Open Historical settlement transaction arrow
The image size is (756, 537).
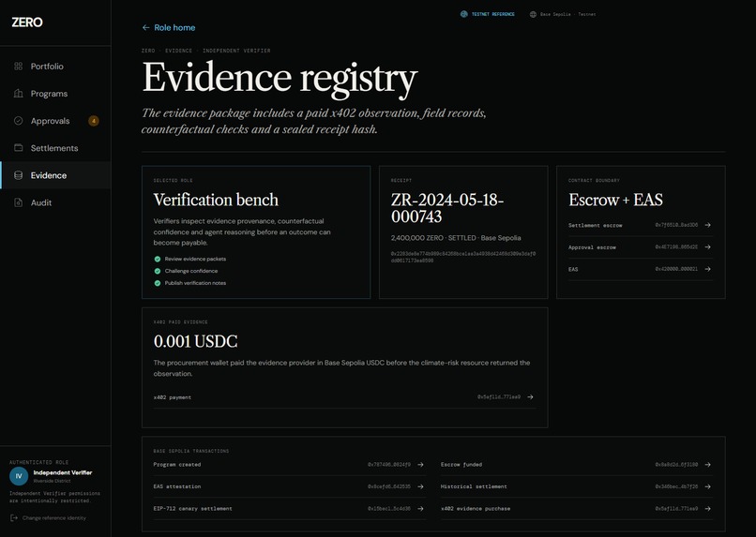[708, 487]
